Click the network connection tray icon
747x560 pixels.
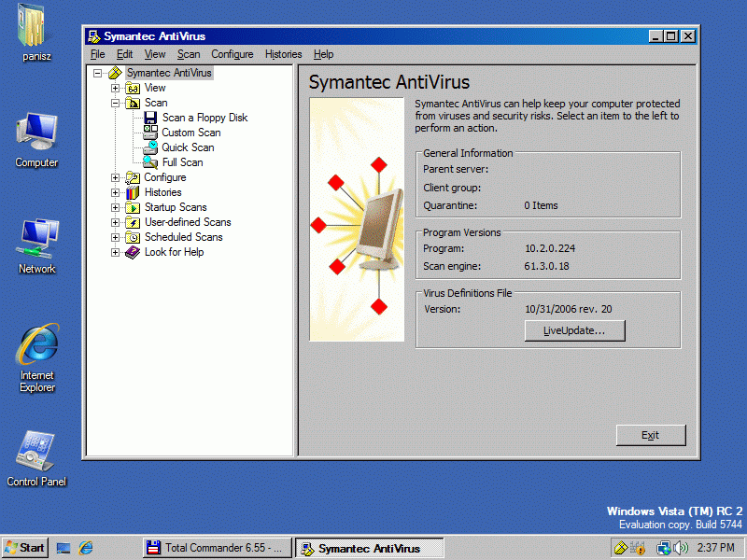[664, 548]
